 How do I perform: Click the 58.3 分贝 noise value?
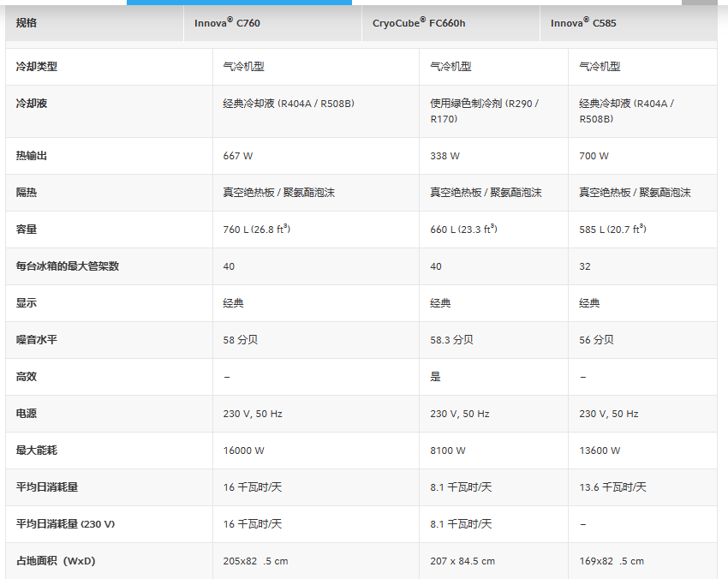tap(451, 340)
